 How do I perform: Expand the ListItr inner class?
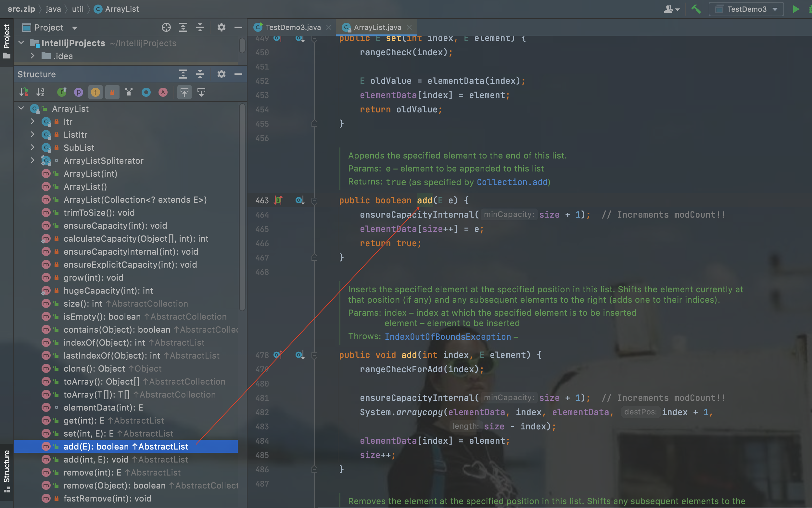click(32, 134)
